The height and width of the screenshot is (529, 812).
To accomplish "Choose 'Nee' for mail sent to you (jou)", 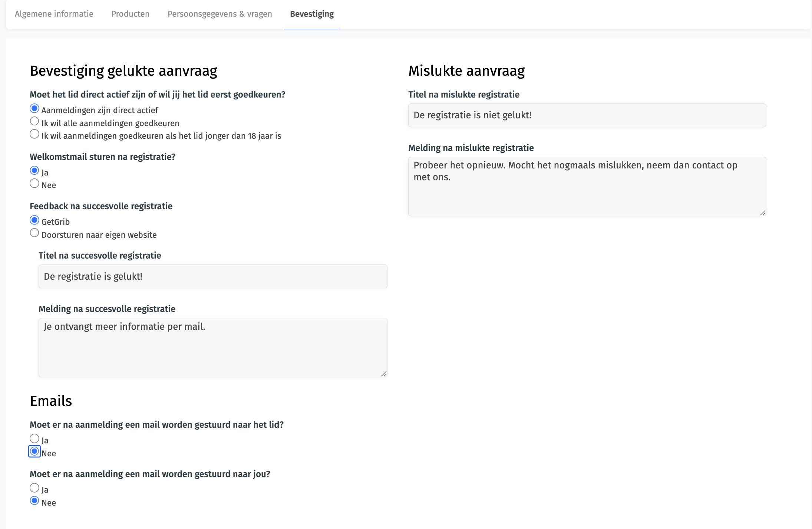I will point(34,501).
